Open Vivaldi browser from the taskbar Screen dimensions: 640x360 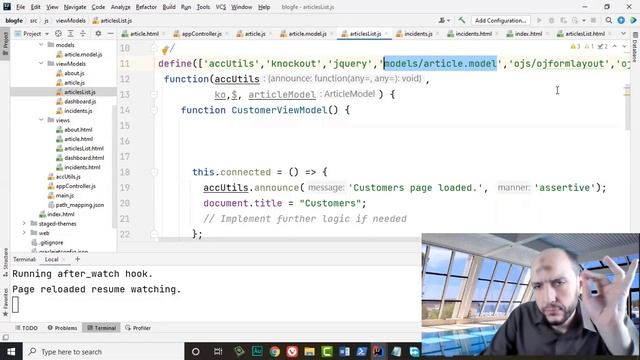tap(292, 351)
